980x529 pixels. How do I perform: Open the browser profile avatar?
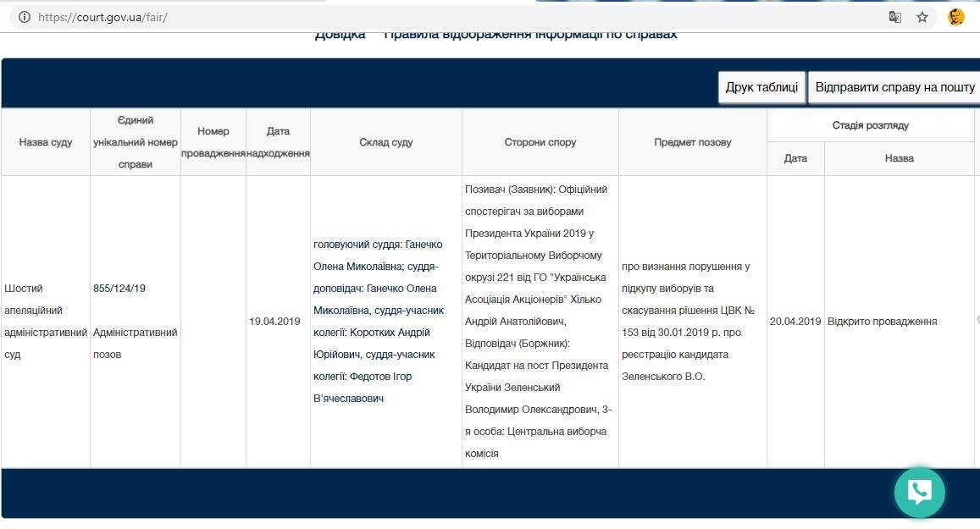955,16
